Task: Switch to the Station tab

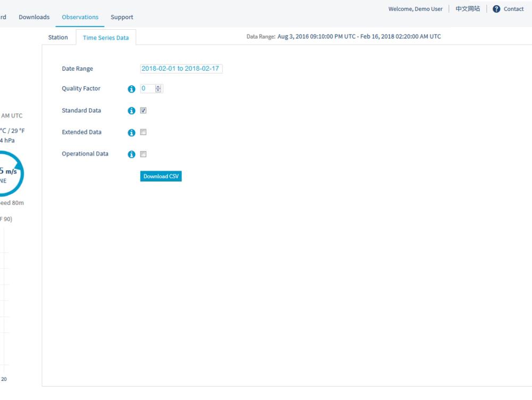Action: (x=58, y=37)
